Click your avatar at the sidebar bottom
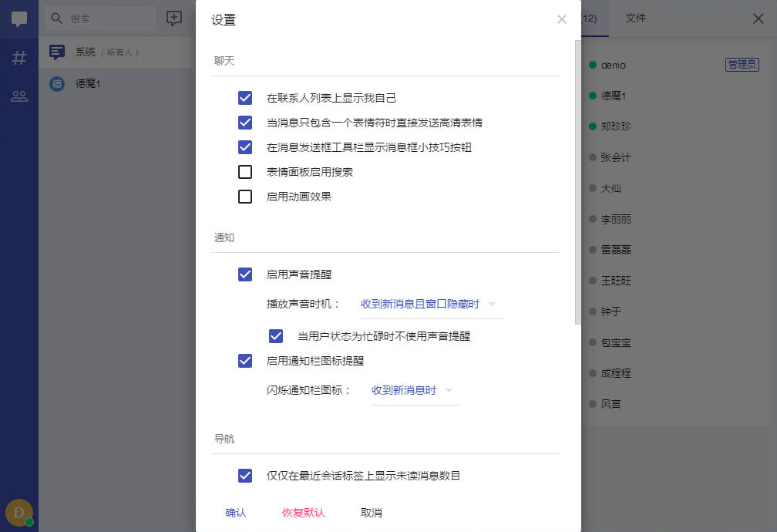 tap(18, 512)
